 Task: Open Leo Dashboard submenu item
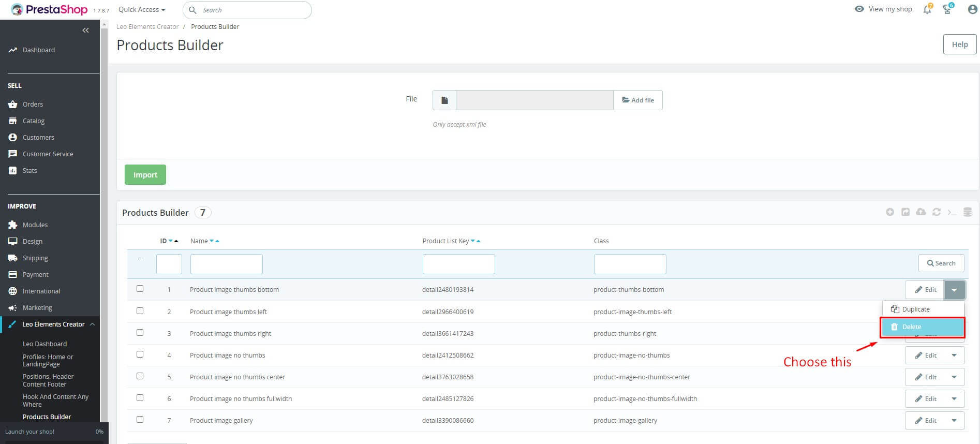tap(44, 344)
